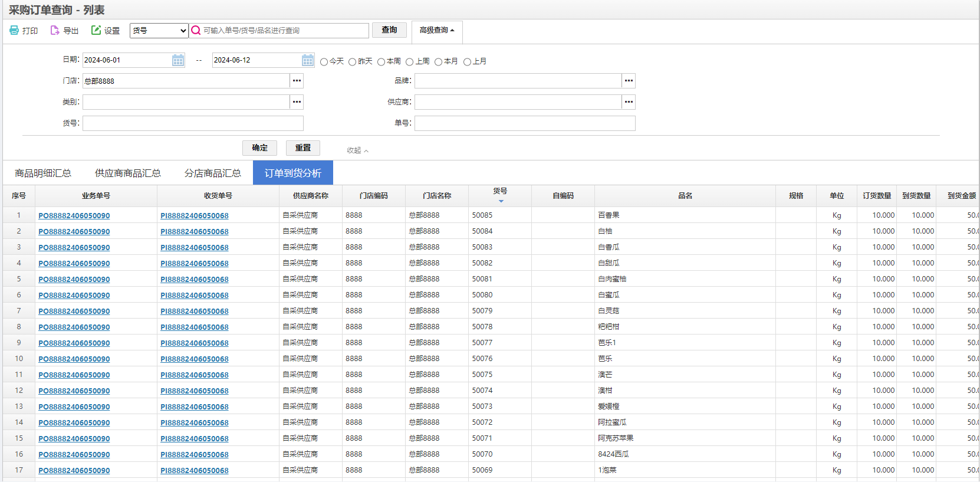Click the 类别 input field
Screen dimensions: 980x482
[x=186, y=102]
